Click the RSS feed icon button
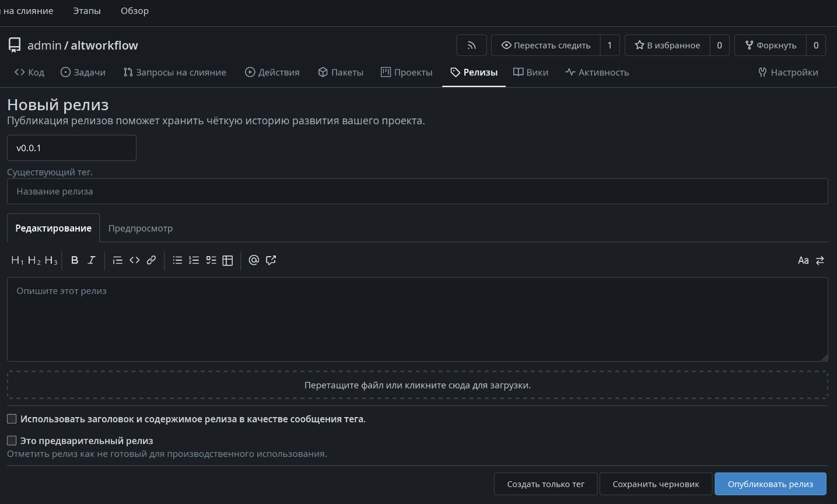837x504 pixels. point(471,45)
